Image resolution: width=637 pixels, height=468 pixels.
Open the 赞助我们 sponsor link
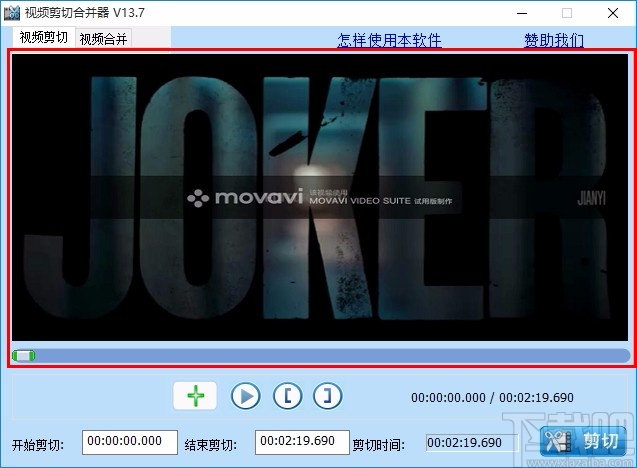point(554,40)
